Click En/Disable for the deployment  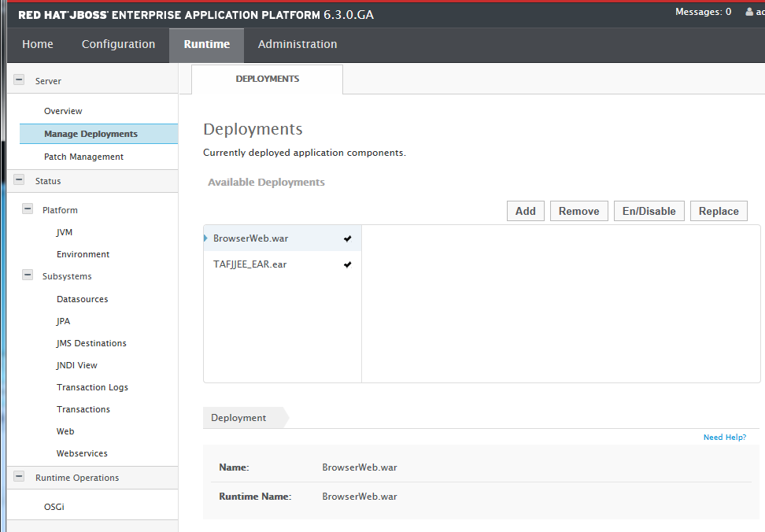tap(649, 211)
